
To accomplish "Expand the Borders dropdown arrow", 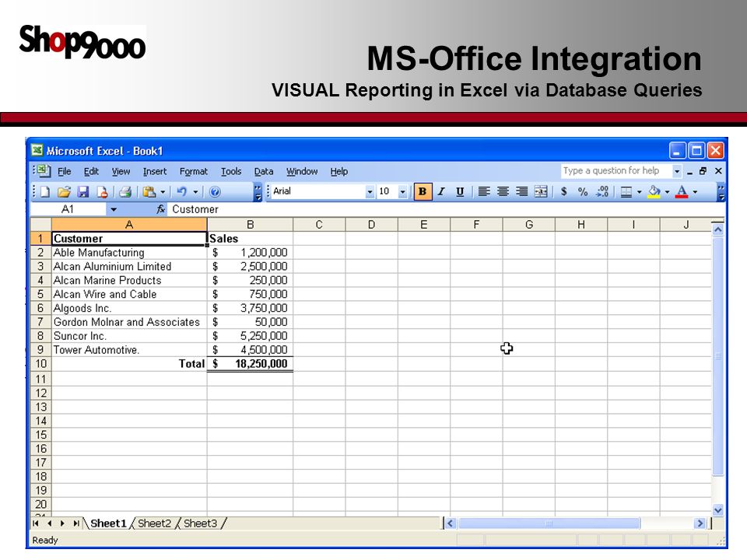I will (x=640, y=192).
